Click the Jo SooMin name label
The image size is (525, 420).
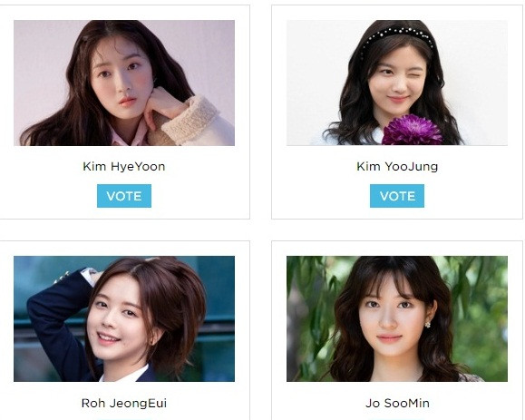click(x=397, y=403)
